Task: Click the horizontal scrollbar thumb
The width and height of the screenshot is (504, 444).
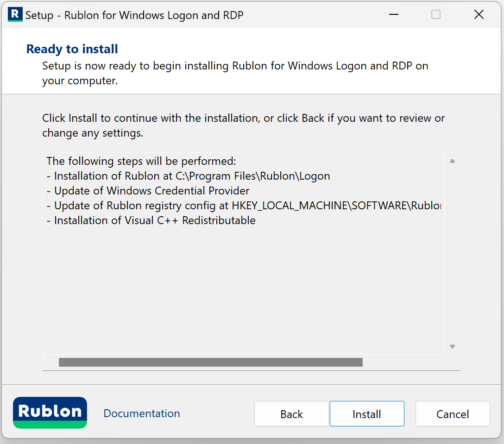Action: [210, 362]
